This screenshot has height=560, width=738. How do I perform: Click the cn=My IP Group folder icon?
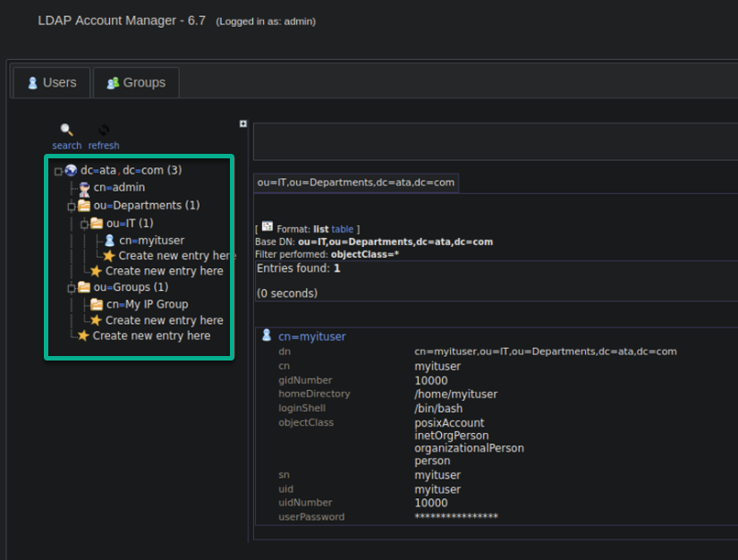click(97, 304)
